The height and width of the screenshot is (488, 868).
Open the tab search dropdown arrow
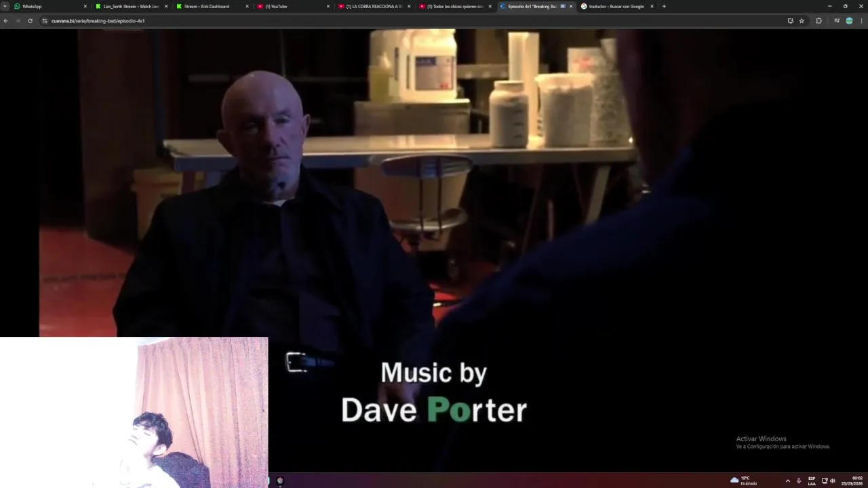tap(5, 6)
